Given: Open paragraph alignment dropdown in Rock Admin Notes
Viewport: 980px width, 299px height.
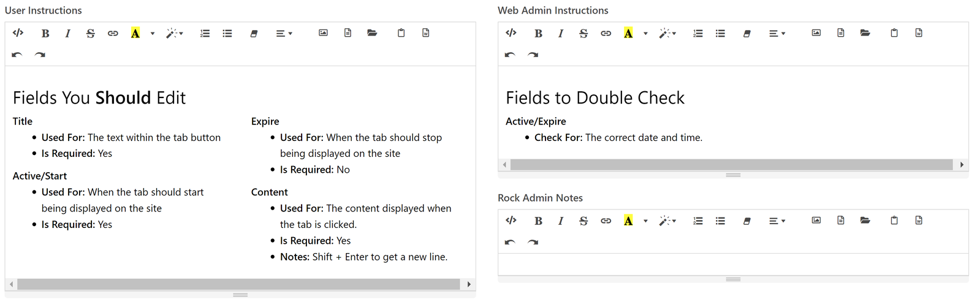Looking at the screenshot, I should pyautogui.click(x=777, y=221).
